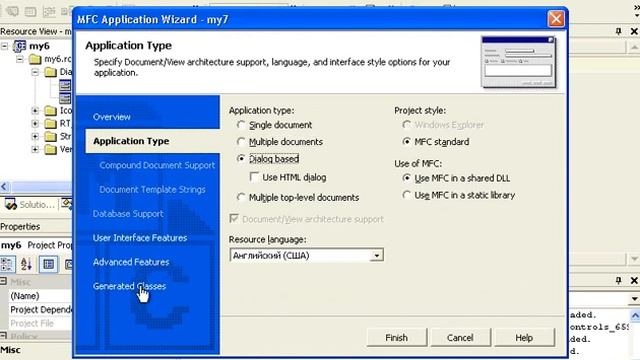Pin the Output panel
The image size is (640, 360).
click(619, 280)
